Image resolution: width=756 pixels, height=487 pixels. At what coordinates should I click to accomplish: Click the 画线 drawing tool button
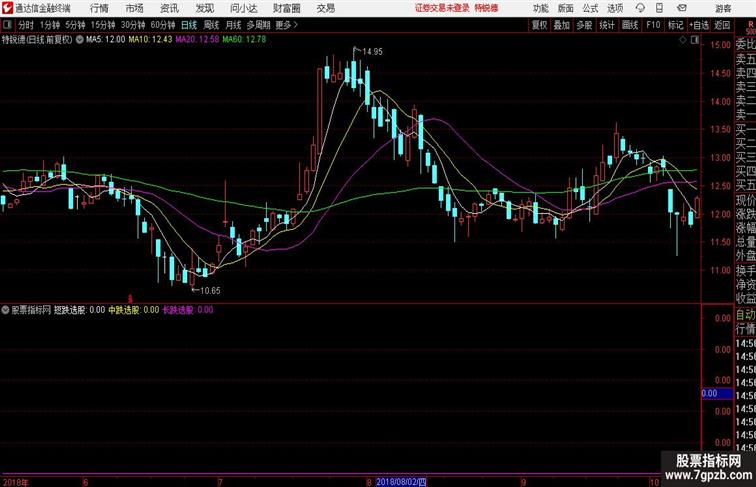[x=630, y=25]
